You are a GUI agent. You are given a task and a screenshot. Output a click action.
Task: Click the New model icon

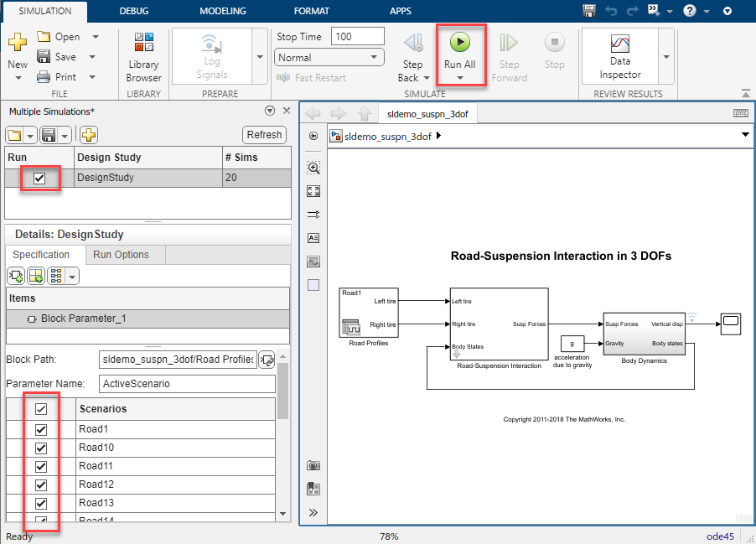(x=18, y=43)
